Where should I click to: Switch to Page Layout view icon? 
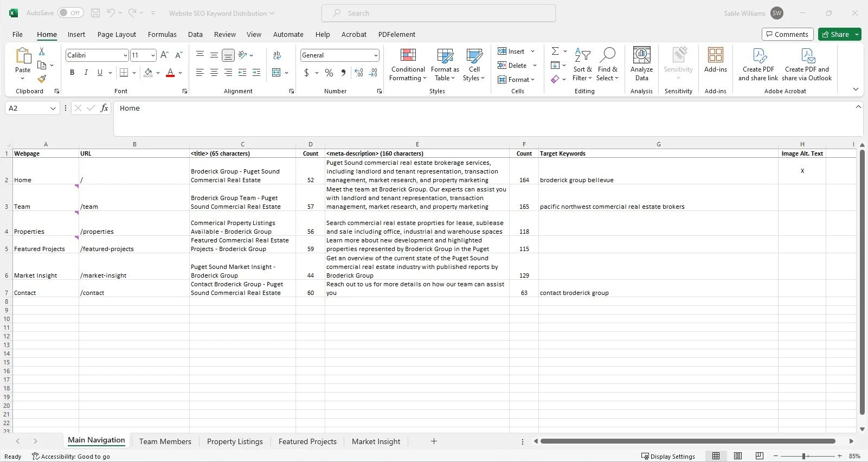[738, 456]
